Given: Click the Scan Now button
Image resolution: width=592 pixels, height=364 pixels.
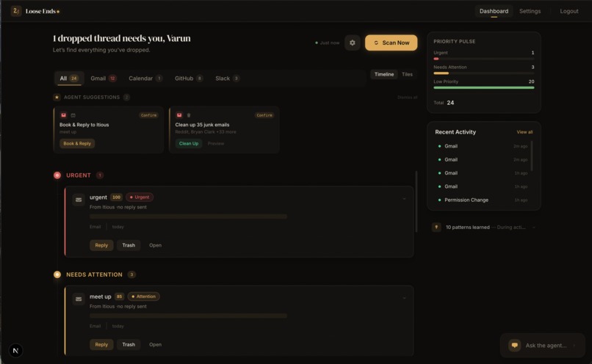Looking at the screenshot, I should [x=391, y=43].
